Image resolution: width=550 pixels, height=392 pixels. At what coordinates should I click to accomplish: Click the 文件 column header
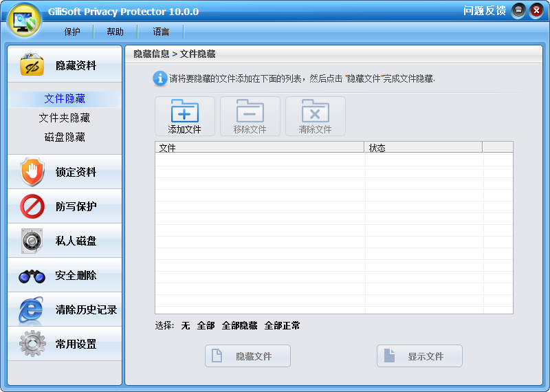(x=260, y=148)
